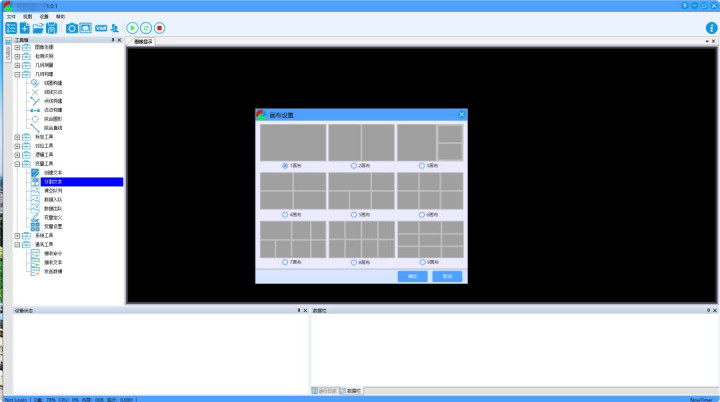720x402 pixels.
Task: Select the 1 canvas radio button
Action: 285,165
